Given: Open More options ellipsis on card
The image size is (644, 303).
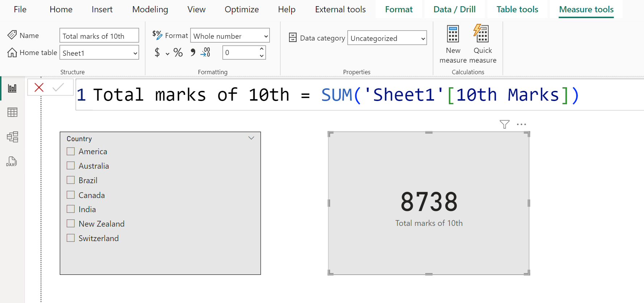Looking at the screenshot, I should (x=521, y=125).
